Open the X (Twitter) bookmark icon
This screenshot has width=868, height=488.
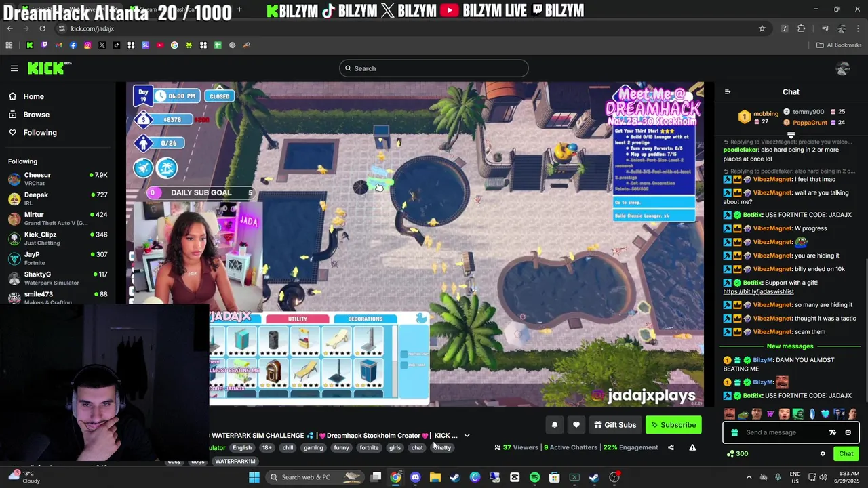[x=102, y=45]
